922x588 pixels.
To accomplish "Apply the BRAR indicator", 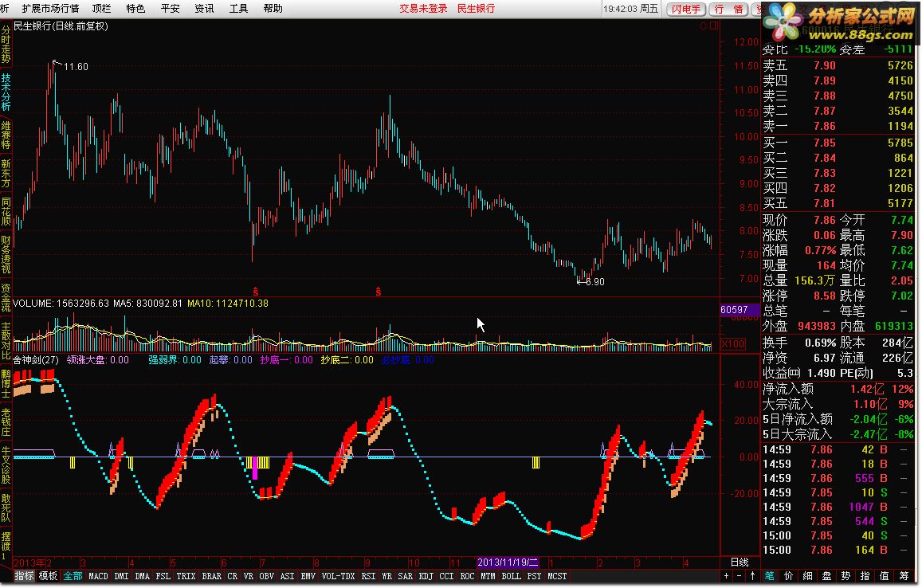I will pos(211,576).
